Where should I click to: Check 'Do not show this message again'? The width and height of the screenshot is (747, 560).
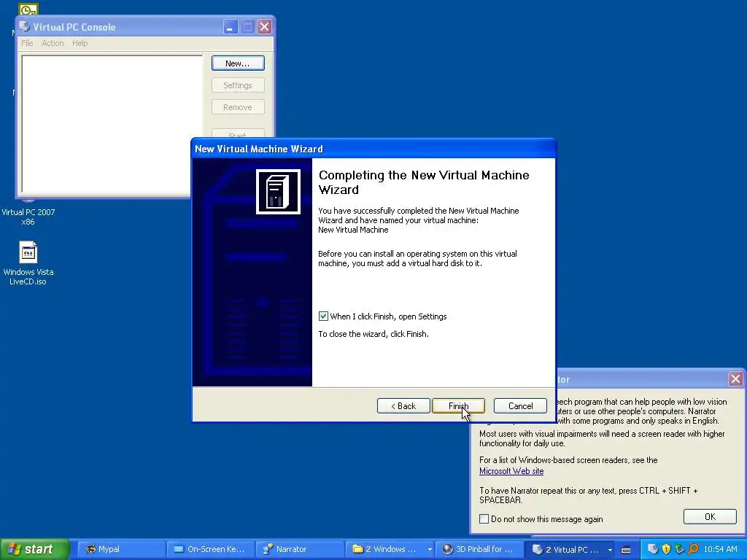point(484,519)
